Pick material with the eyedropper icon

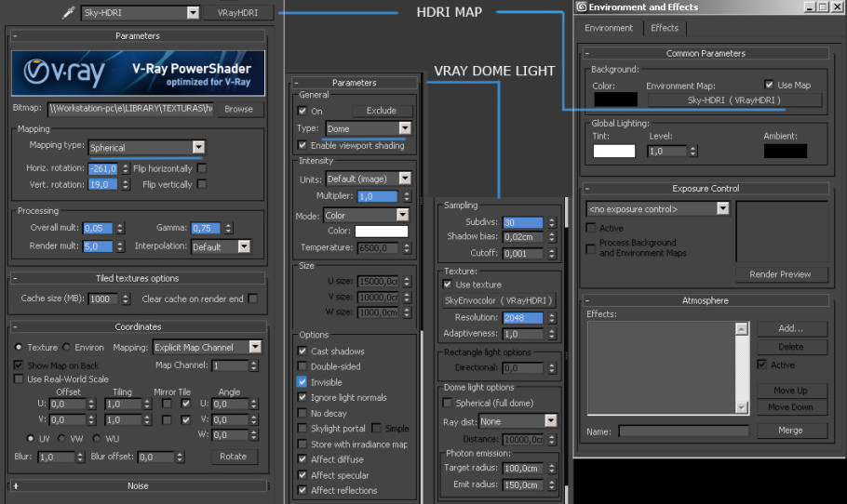tap(68, 12)
